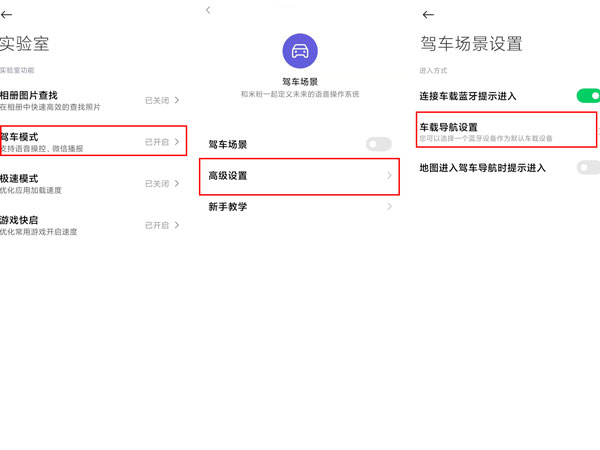Image resolution: width=600 pixels, height=450 pixels.
Task: Select the 高级设置 label
Action: point(228,176)
